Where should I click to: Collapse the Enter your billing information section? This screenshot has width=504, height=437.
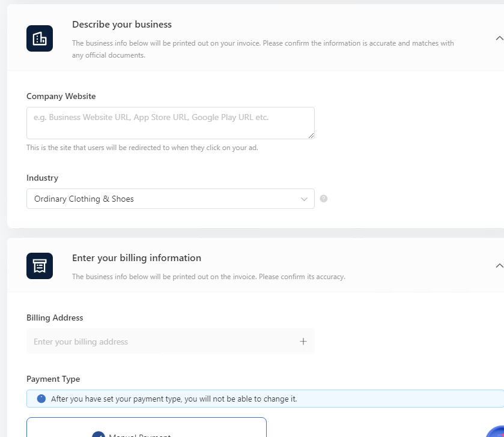pyautogui.click(x=499, y=265)
